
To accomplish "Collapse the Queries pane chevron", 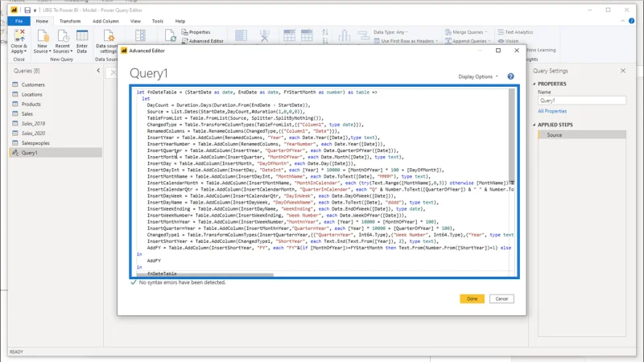I will (98, 71).
